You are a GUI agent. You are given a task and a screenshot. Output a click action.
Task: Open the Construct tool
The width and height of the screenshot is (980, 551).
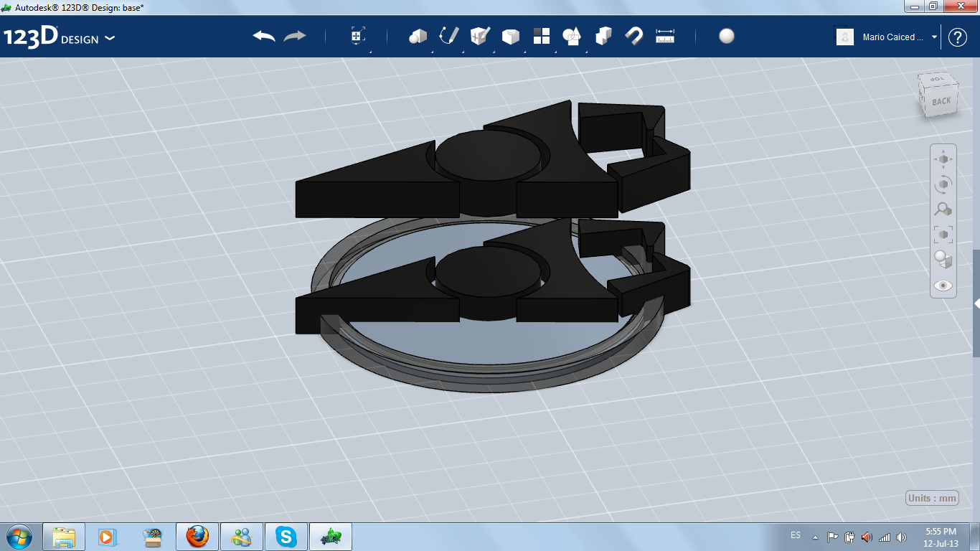click(x=480, y=36)
